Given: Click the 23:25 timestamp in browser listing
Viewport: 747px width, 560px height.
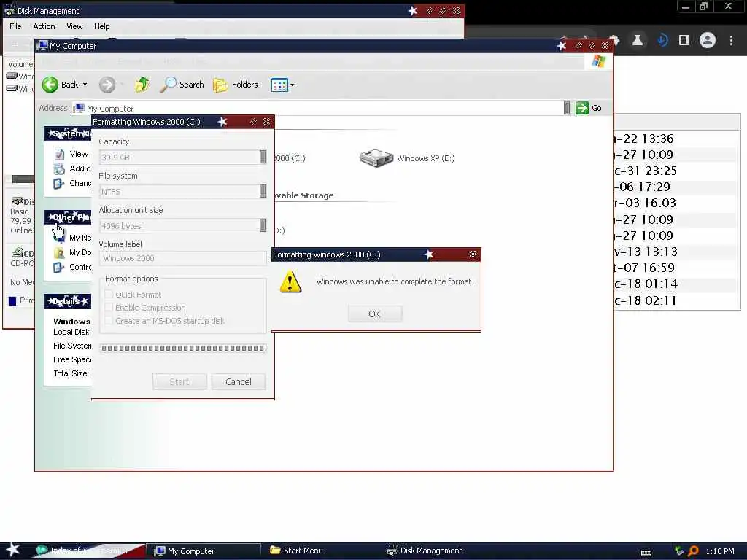Looking at the screenshot, I should tap(661, 171).
